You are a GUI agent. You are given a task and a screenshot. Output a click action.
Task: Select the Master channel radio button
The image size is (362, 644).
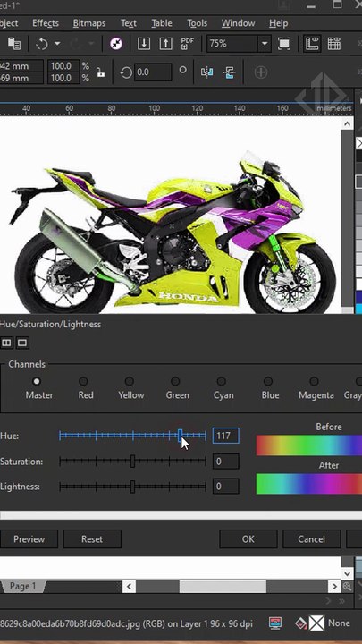(37, 382)
